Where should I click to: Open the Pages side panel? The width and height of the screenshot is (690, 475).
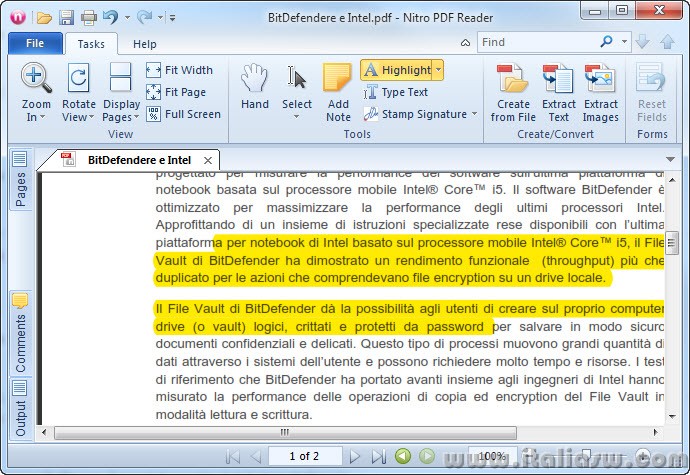[20, 180]
